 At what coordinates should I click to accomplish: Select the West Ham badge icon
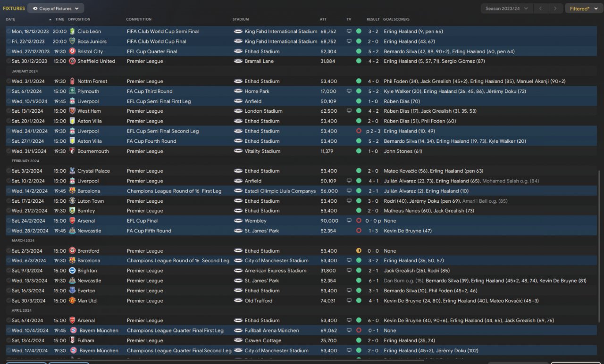pos(72,111)
